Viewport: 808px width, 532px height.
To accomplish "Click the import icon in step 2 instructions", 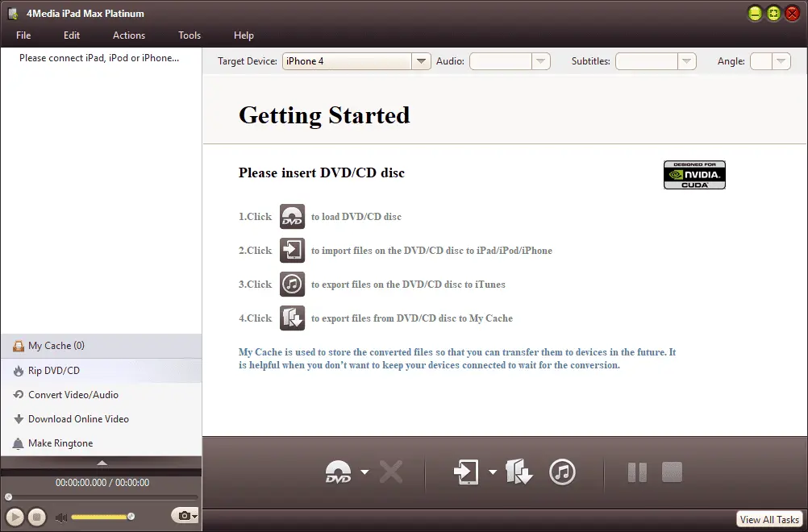I will (x=292, y=251).
